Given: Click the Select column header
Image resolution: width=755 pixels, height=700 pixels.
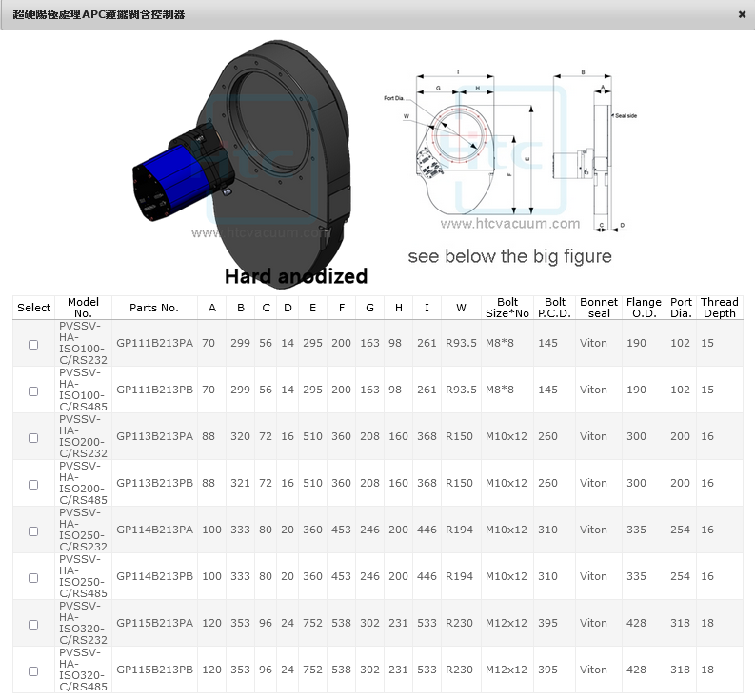Looking at the screenshot, I should [x=33, y=308].
